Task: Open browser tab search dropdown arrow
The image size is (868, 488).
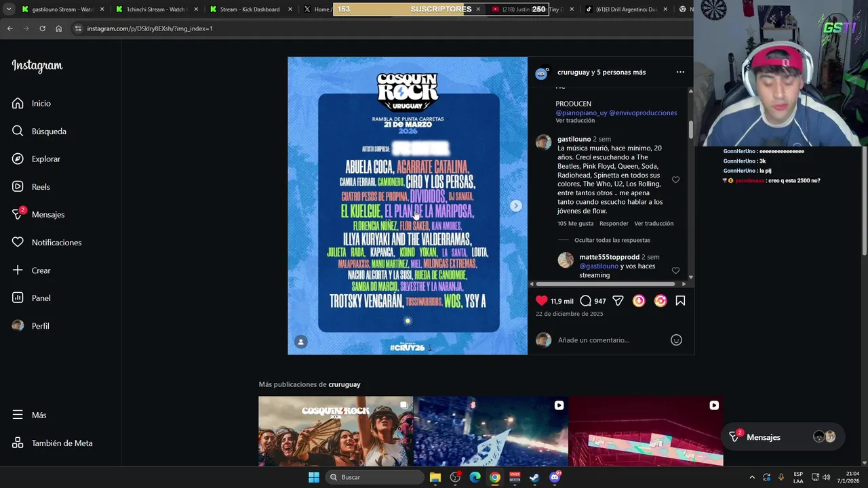Action: click(x=9, y=9)
